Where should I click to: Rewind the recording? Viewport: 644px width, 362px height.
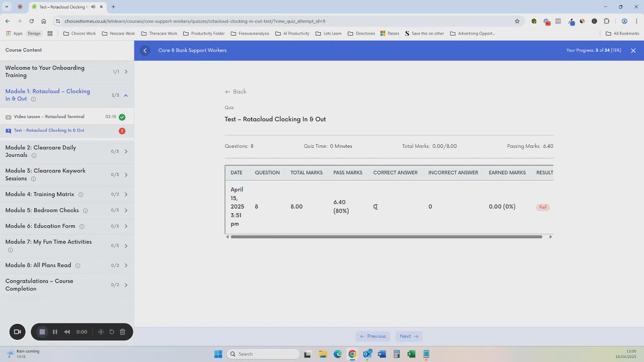pos(67,332)
